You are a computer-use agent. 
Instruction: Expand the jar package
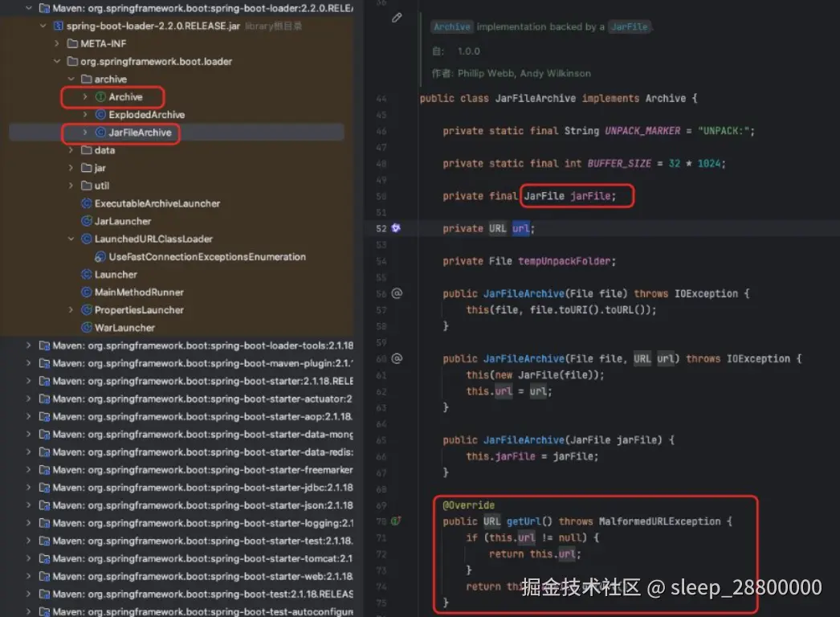[71, 168]
